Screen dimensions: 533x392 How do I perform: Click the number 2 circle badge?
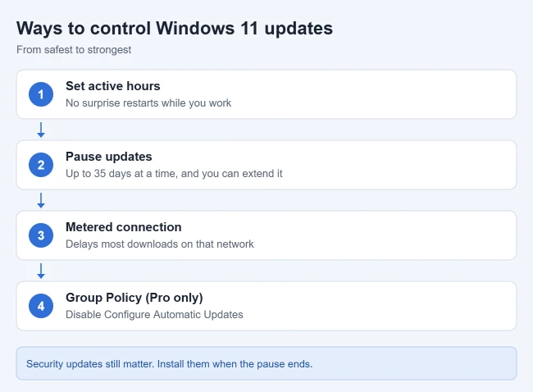click(x=41, y=165)
